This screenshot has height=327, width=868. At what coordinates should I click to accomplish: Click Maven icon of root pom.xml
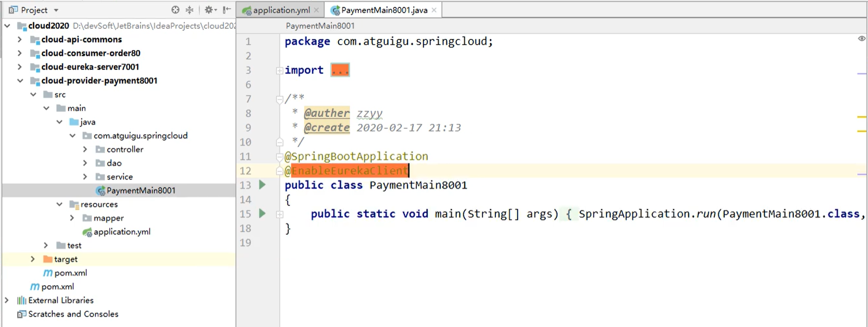coord(35,287)
